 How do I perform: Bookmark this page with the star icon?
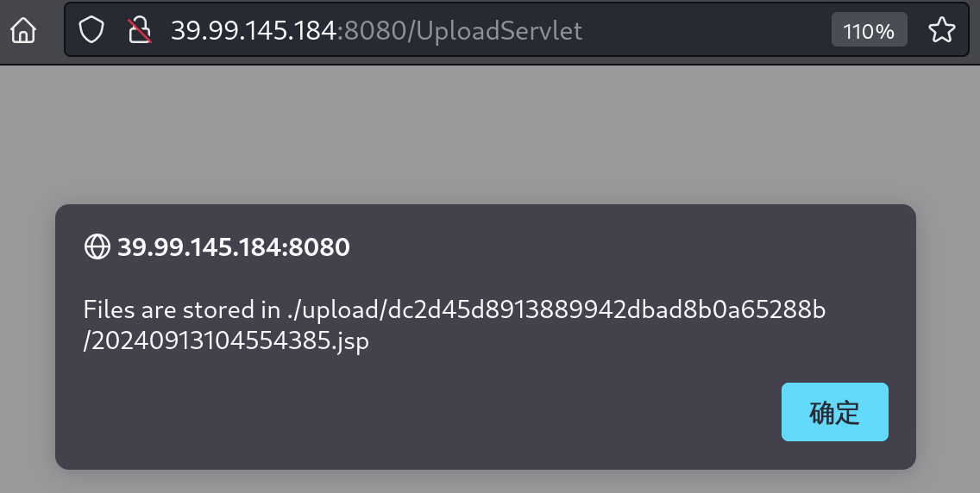941,32
